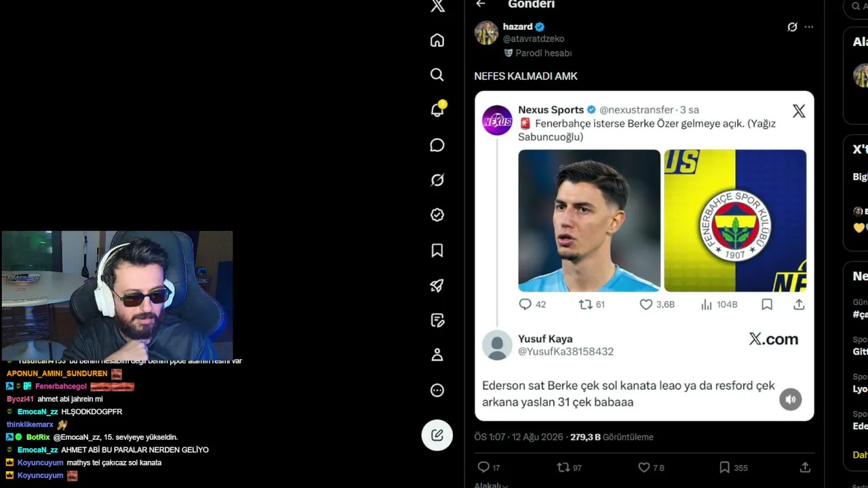Open the three-dot options on hazard's post
Image resolution: width=868 pixels, height=488 pixels.
pyautogui.click(x=808, y=27)
